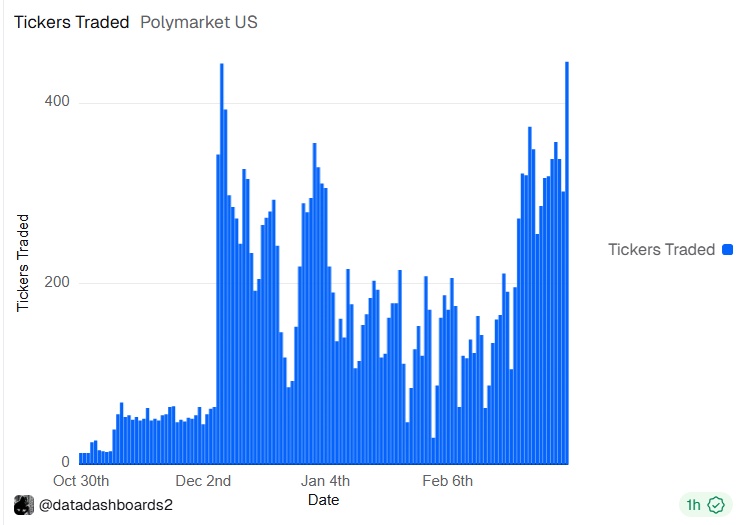Click the 1h data freshness badge
This screenshot has height=525, width=740.
coord(693,505)
